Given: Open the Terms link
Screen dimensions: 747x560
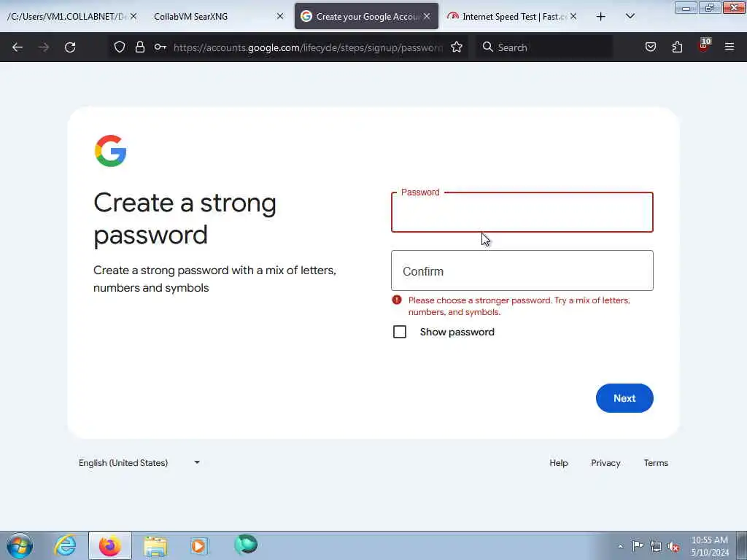Looking at the screenshot, I should (x=656, y=463).
